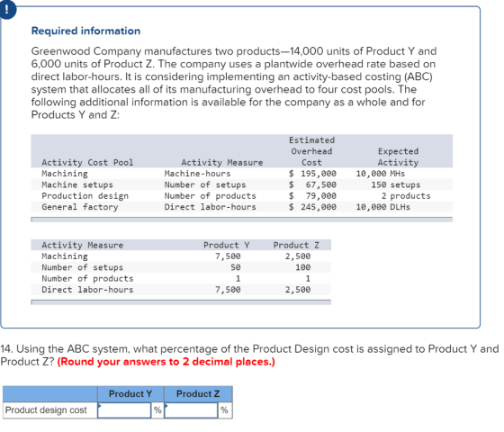This screenshot has height=432, width=504.
Task: Click 'Product Y' header in lower data table
Action: [226, 245]
